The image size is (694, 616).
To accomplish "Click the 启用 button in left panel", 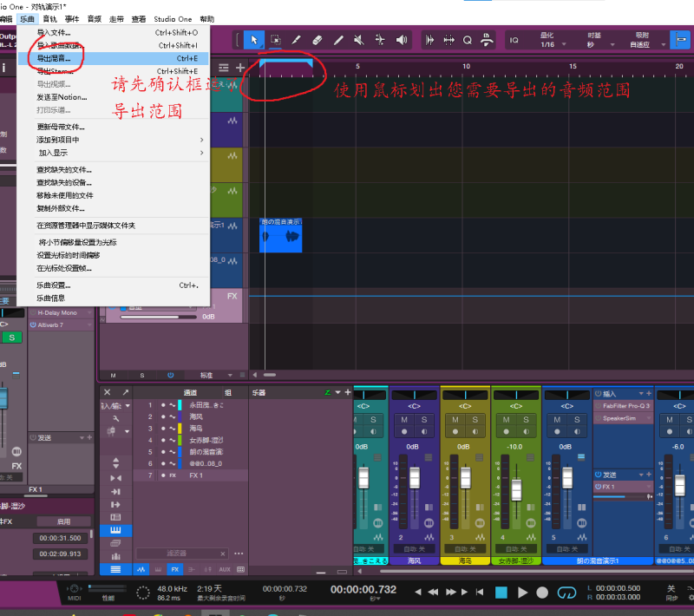I will [63, 521].
